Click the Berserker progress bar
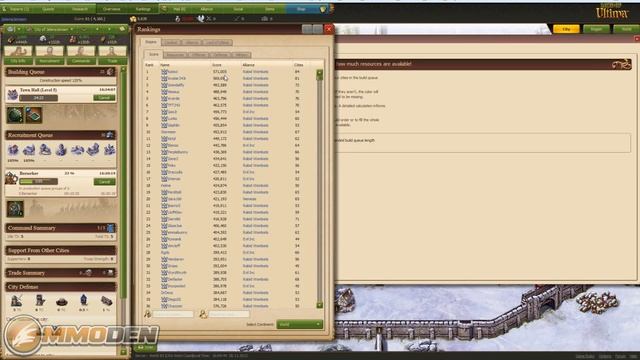This screenshot has width=640, height=360. click(x=39, y=182)
